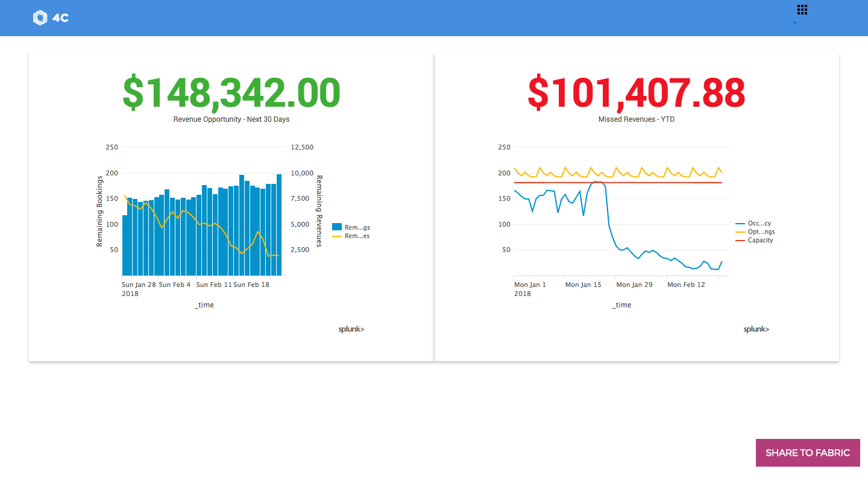Click the blue Occupancy legend line marker
This screenshot has height=498, width=868.
click(x=741, y=223)
